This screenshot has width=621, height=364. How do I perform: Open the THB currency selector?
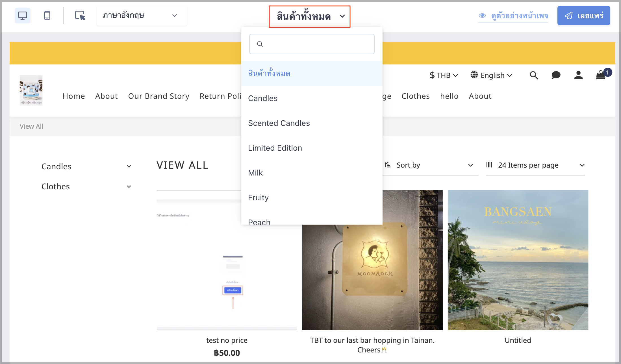[444, 75]
